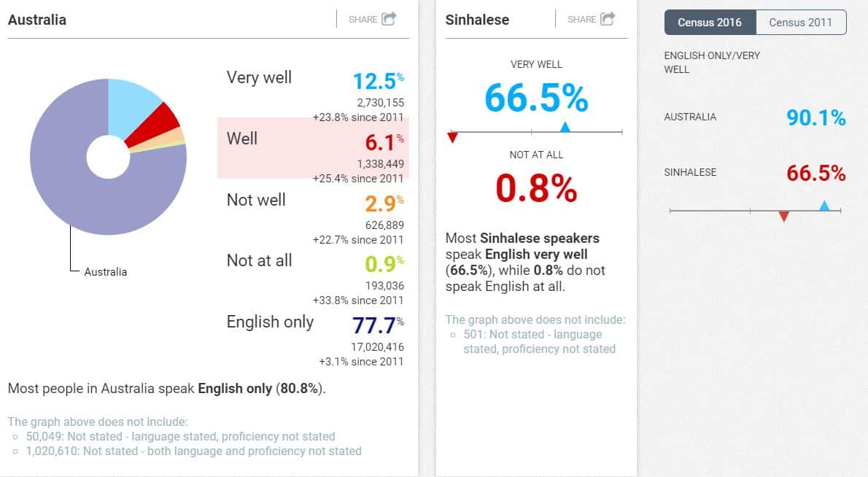The height and width of the screenshot is (477, 868).
Task: Click the 90.1% Australia comparison value
Action: point(815,117)
